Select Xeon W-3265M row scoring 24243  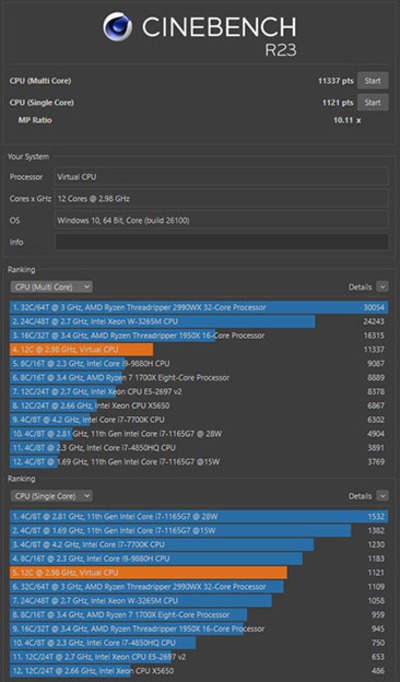pyautogui.click(x=199, y=321)
